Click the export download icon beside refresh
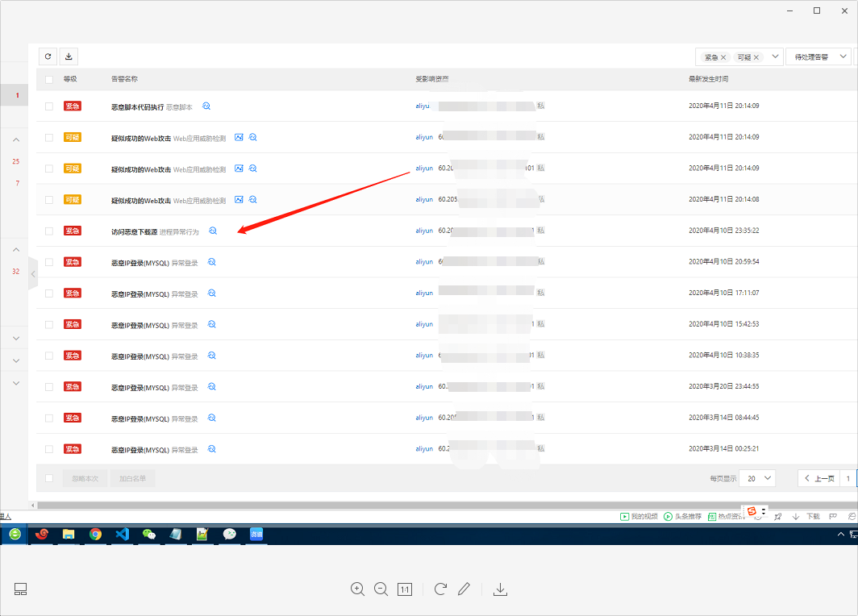This screenshot has height=616, width=858. click(69, 56)
